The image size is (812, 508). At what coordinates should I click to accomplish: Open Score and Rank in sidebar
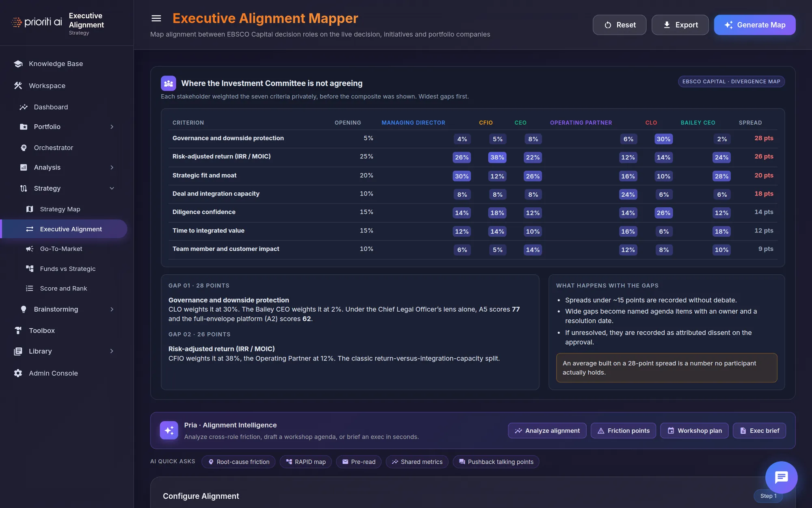[64, 289]
